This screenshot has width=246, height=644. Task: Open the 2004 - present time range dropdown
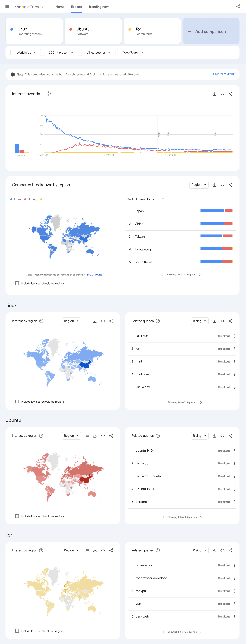click(x=61, y=52)
